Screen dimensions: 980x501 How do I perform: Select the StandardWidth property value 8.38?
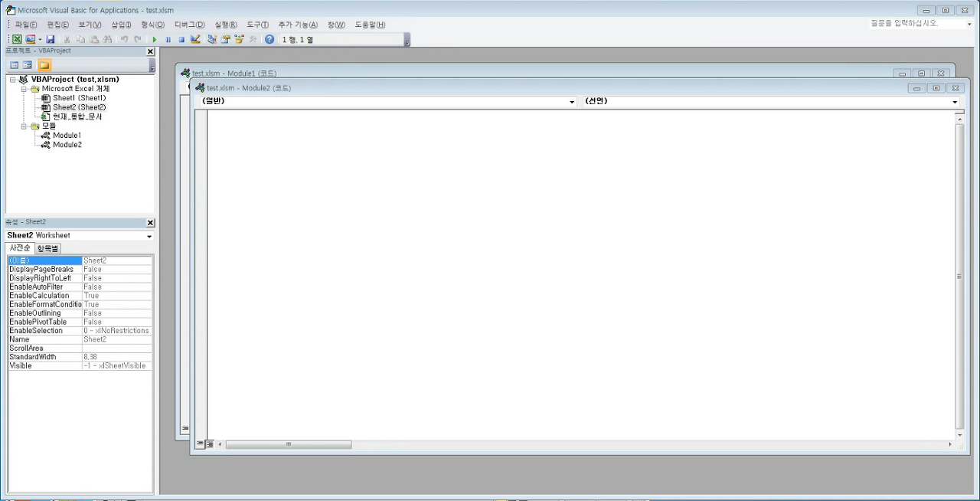point(117,357)
